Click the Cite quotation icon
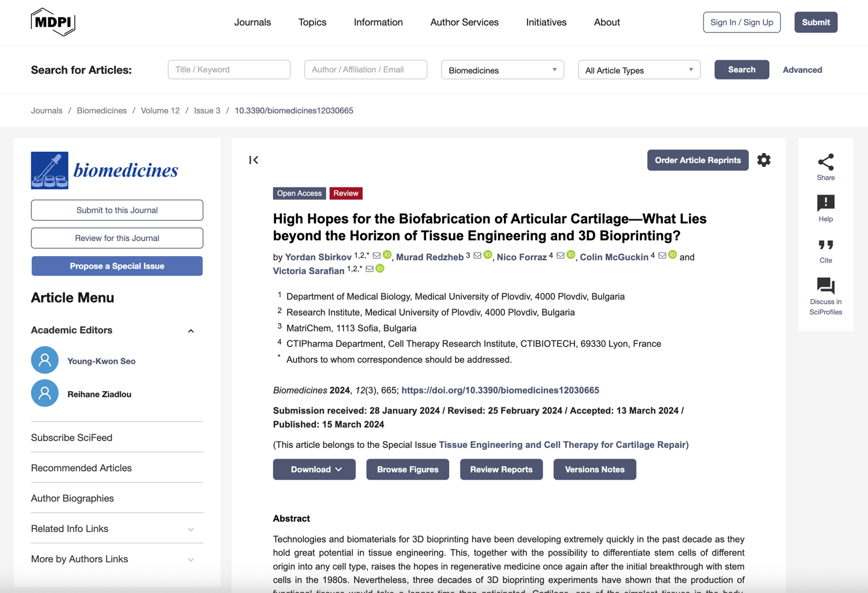This screenshot has height=593, width=868. tap(825, 245)
